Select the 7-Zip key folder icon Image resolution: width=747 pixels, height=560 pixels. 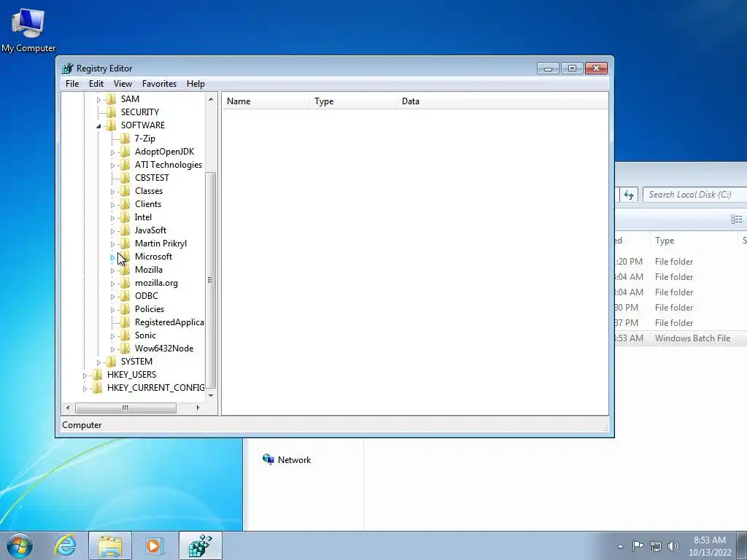tap(125, 139)
